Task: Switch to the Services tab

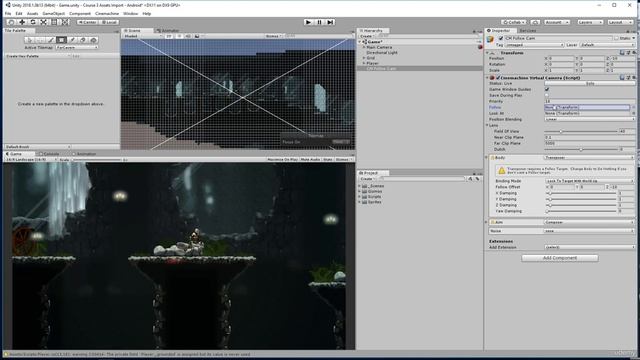Action: click(x=528, y=31)
